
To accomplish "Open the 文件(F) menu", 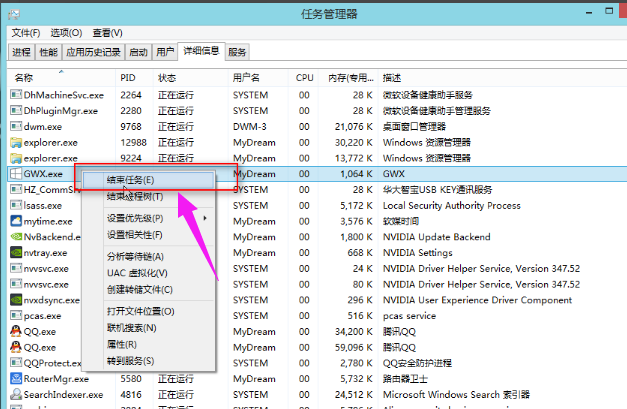I will tap(26, 33).
